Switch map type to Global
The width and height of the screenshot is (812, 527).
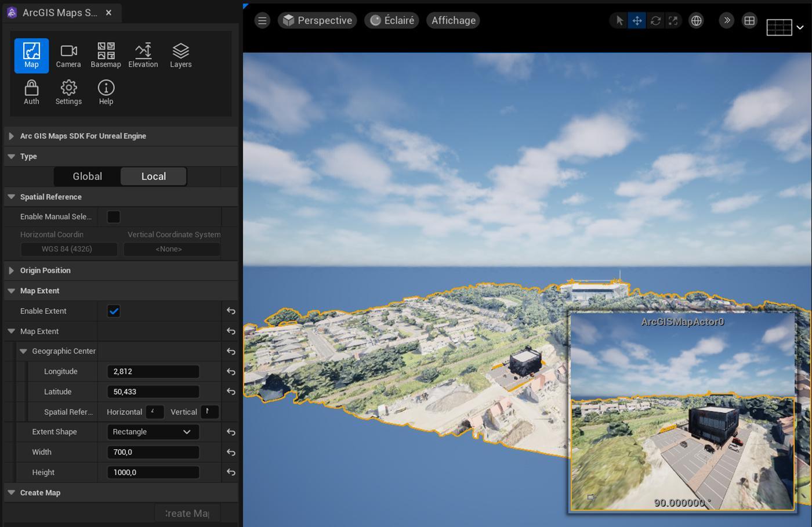(x=87, y=176)
